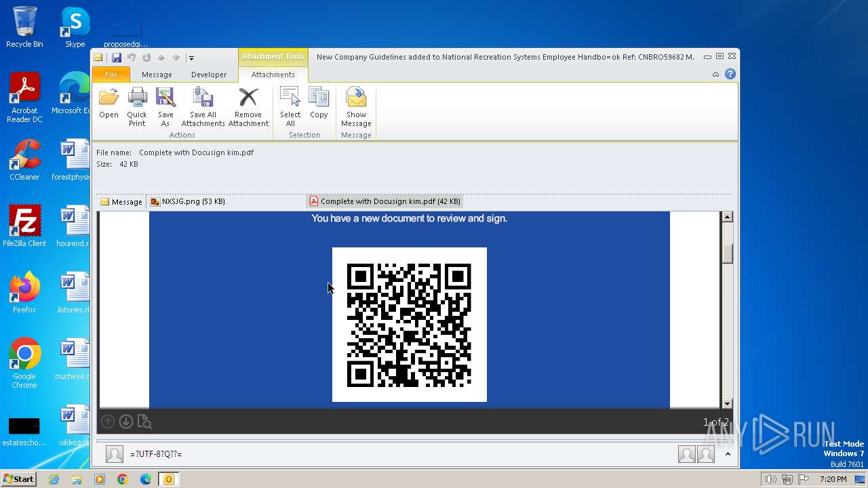Open Recycle Bin desktop icon
The height and width of the screenshot is (488, 868).
(x=24, y=27)
